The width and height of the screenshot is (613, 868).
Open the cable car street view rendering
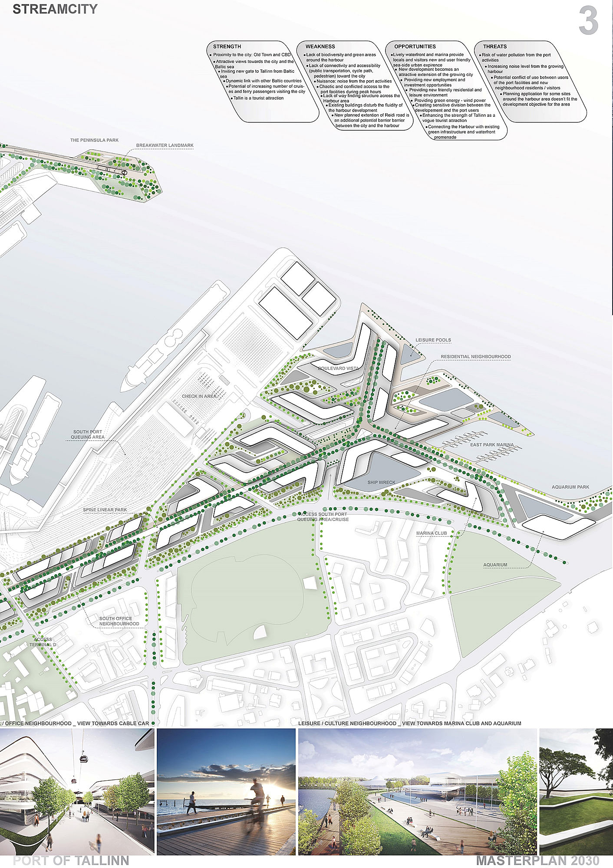tap(77, 792)
